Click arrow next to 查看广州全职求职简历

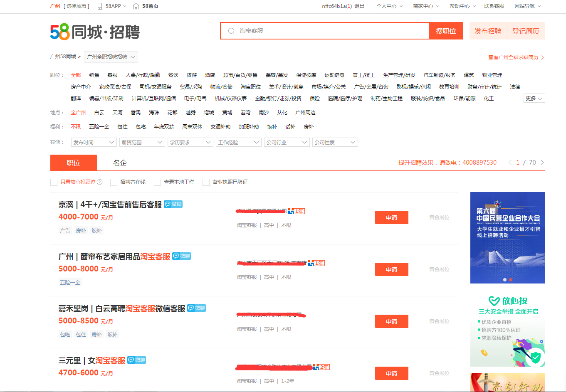click(542, 57)
